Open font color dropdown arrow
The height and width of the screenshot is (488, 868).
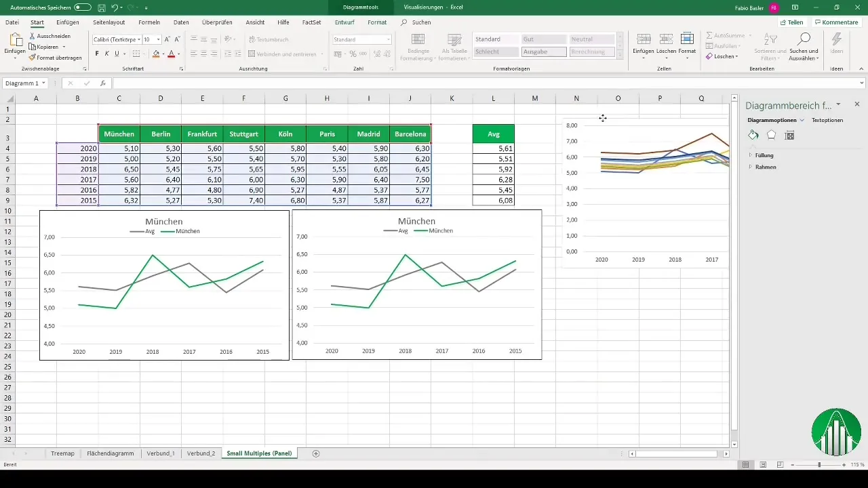coord(179,54)
